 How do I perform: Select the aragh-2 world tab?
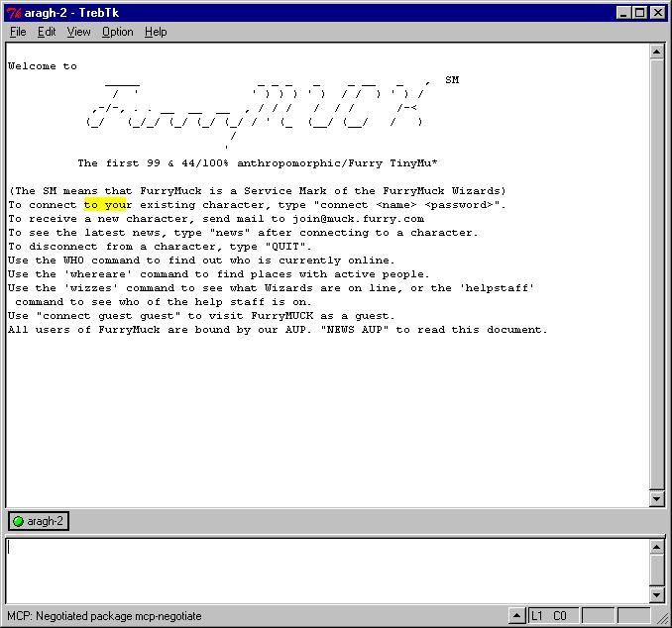[39, 522]
